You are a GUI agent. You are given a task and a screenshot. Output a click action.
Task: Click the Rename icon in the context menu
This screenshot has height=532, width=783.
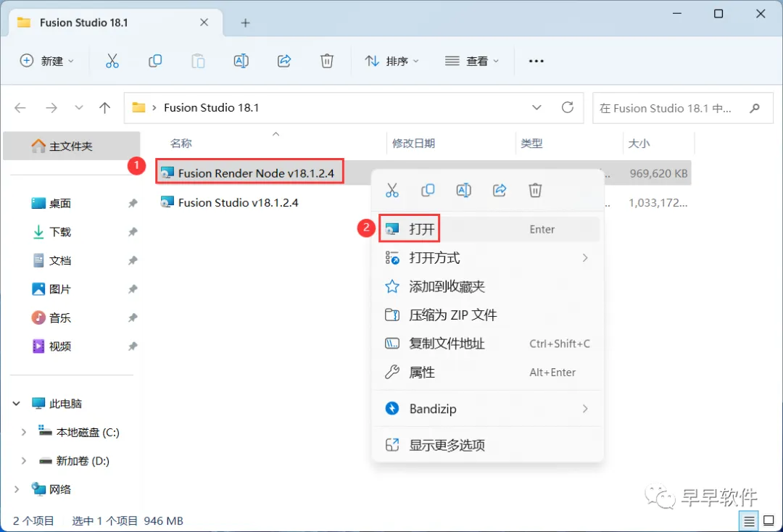coord(463,190)
